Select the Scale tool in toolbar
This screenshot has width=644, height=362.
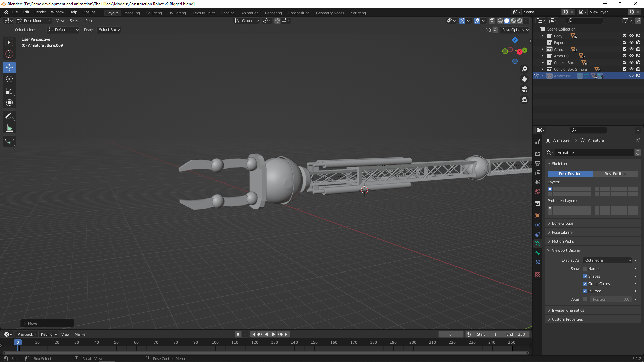coord(9,91)
